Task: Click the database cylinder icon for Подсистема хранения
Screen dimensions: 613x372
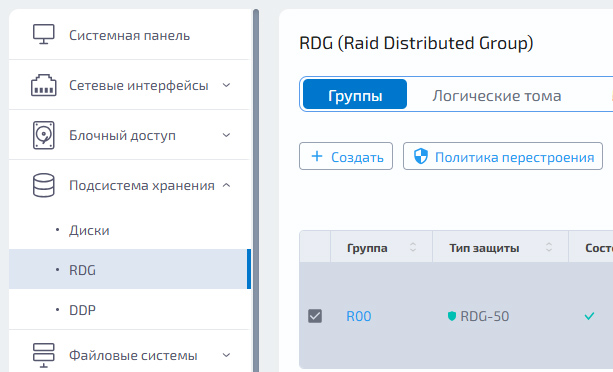Action: pyautogui.click(x=43, y=185)
